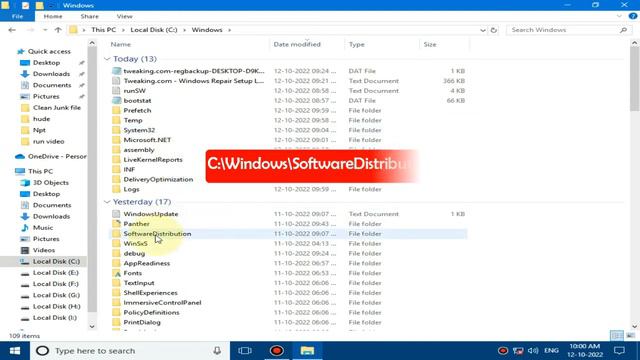
Task: Expand the ribbon using the chevron
Action: 619,16
